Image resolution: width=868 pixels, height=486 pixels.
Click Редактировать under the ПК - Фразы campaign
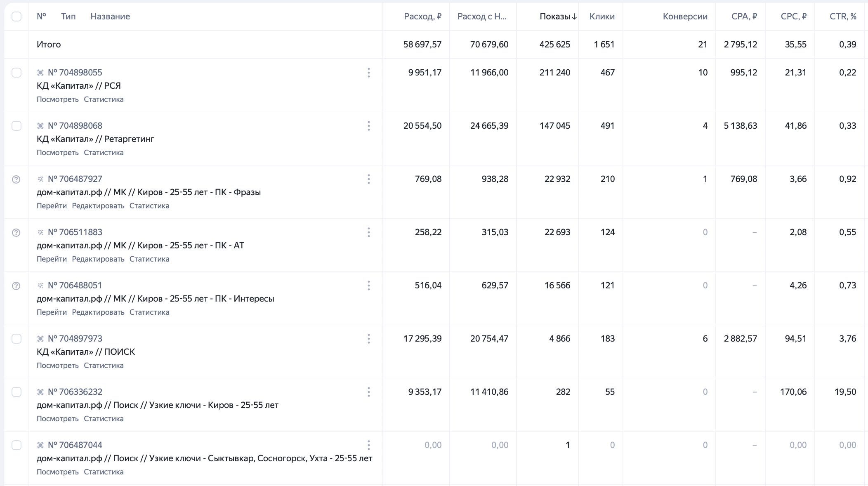click(98, 206)
